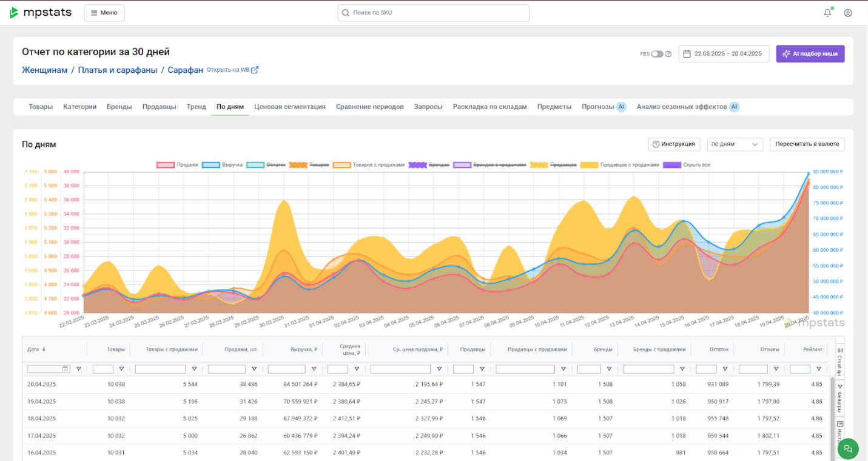868x461 pixels.
Task: Open the notifications bell icon
Action: tap(827, 13)
